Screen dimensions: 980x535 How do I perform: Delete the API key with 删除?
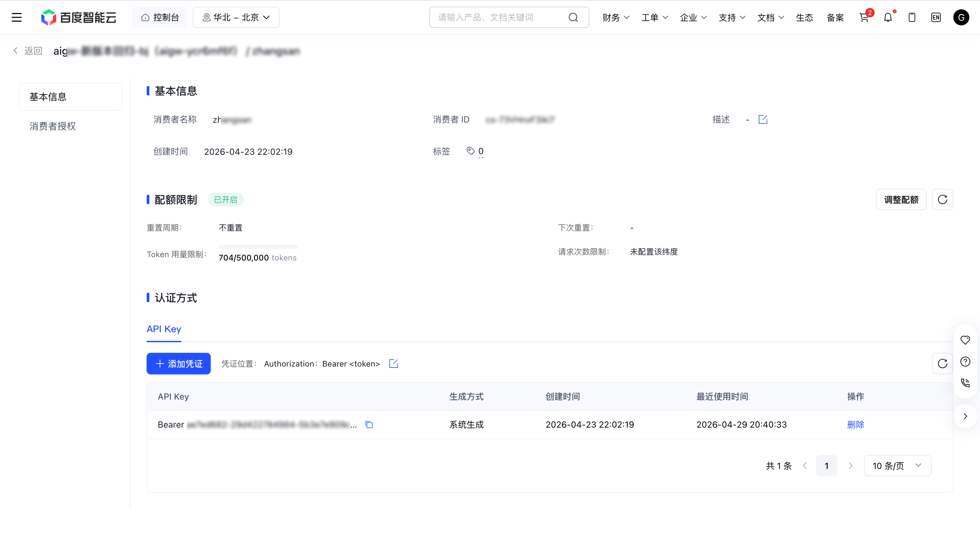pos(856,425)
